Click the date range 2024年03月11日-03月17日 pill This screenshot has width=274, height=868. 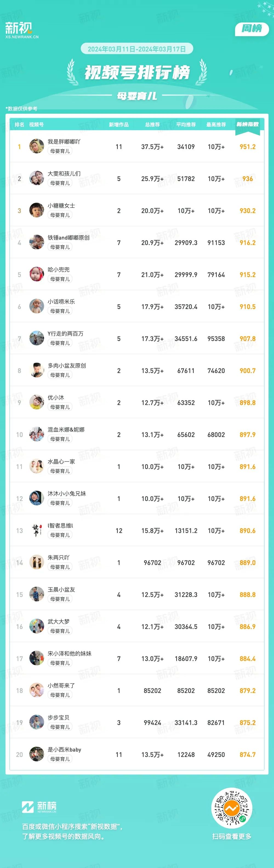(137, 49)
